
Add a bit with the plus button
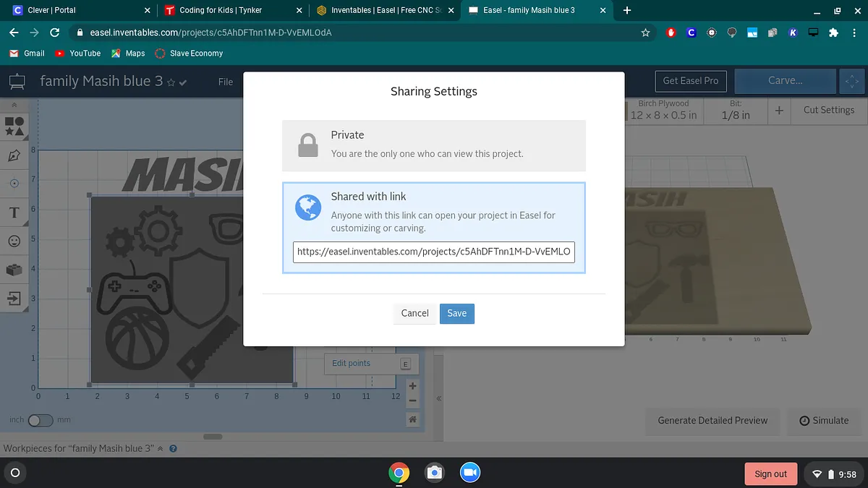pos(779,110)
